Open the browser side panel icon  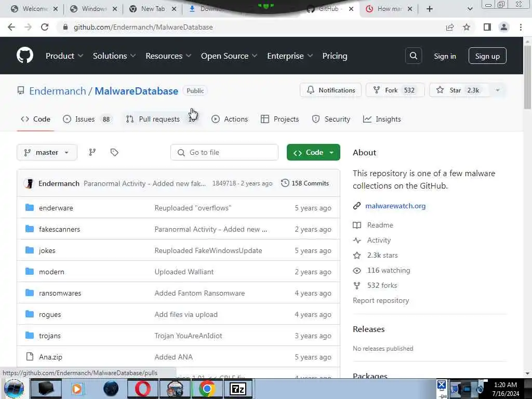point(487,27)
